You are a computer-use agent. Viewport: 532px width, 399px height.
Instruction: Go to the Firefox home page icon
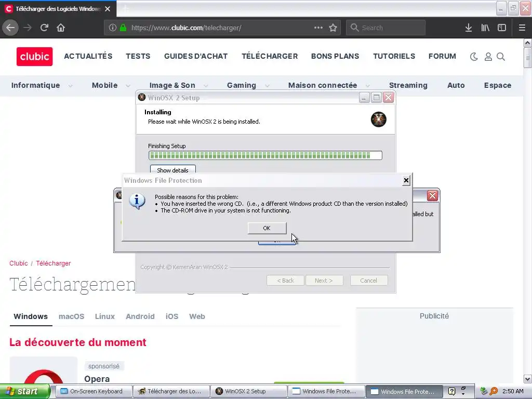(x=61, y=28)
